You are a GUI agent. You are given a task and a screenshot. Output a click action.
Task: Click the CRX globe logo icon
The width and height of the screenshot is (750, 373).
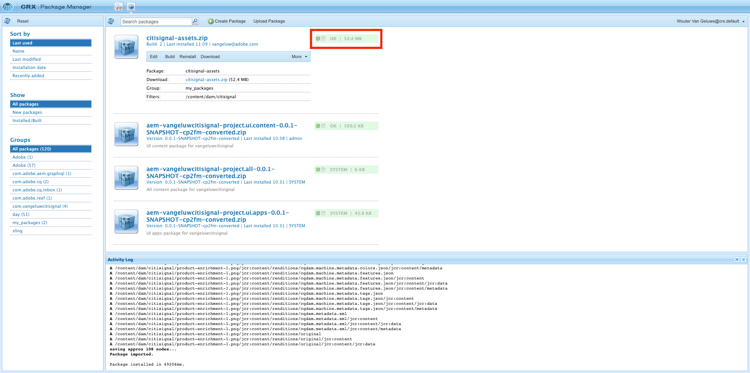pyautogui.click(x=8, y=7)
